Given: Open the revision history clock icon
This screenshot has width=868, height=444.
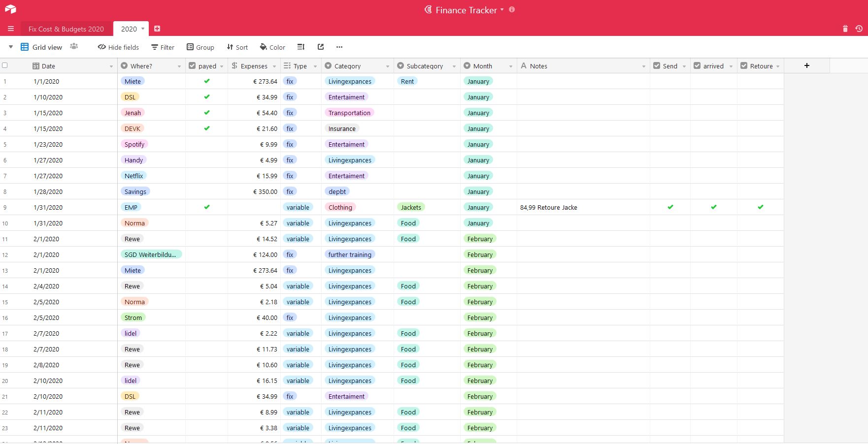Looking at the screenshot, I should tap(859, 29).
